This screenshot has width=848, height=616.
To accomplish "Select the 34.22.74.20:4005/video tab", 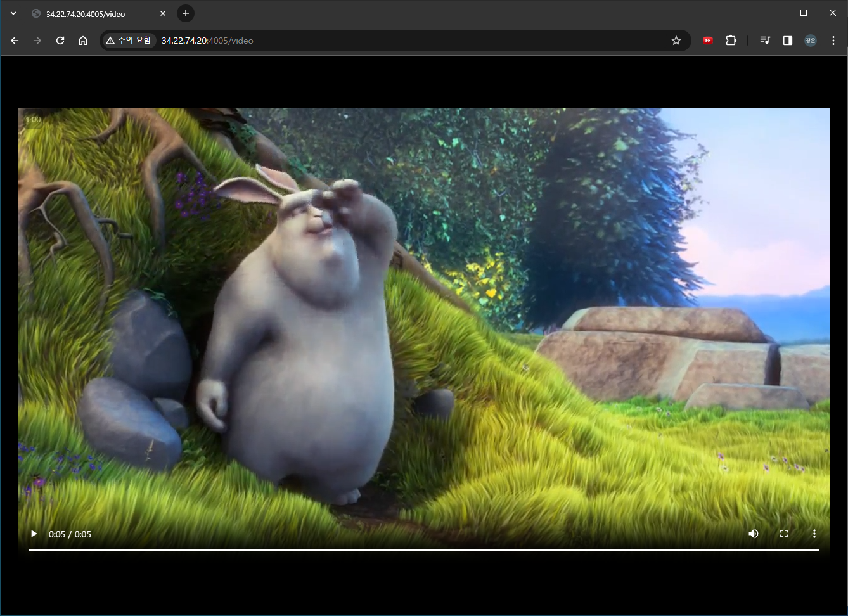I will pyautogui.click(x=98, y=13).
